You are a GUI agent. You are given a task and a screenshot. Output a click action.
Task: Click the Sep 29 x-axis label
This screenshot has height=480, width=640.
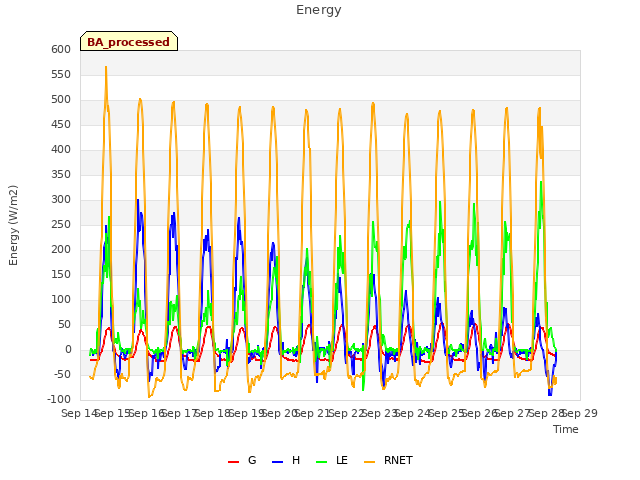tap(580, 413)
